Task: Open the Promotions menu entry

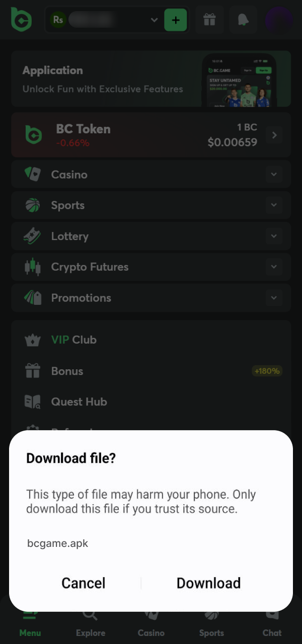Action: pos(81,297)
